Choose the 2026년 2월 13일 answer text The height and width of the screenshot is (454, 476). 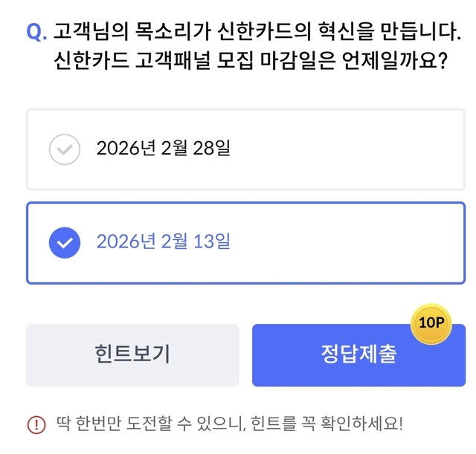pyautogui.click(x=163, y=242)
